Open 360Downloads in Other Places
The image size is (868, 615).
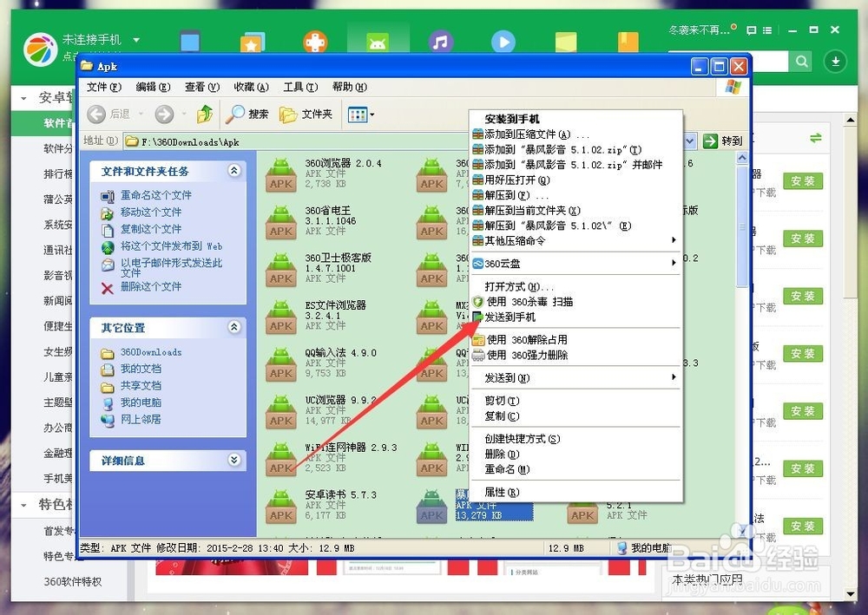pyautogui.click(x=151, y=352)
